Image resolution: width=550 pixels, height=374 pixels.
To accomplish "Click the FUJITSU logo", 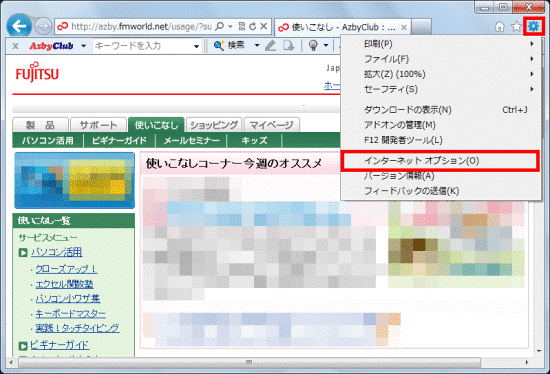I will 37,73.
